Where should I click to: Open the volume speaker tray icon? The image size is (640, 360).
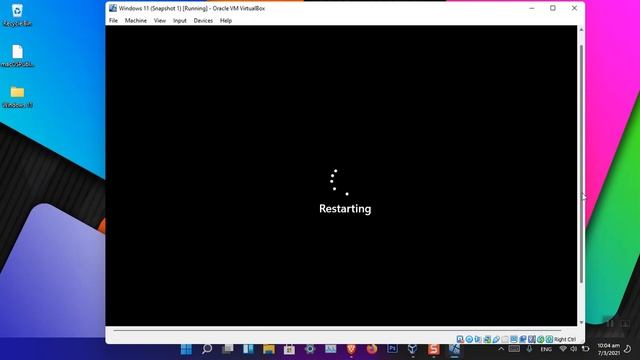point(573,349)
